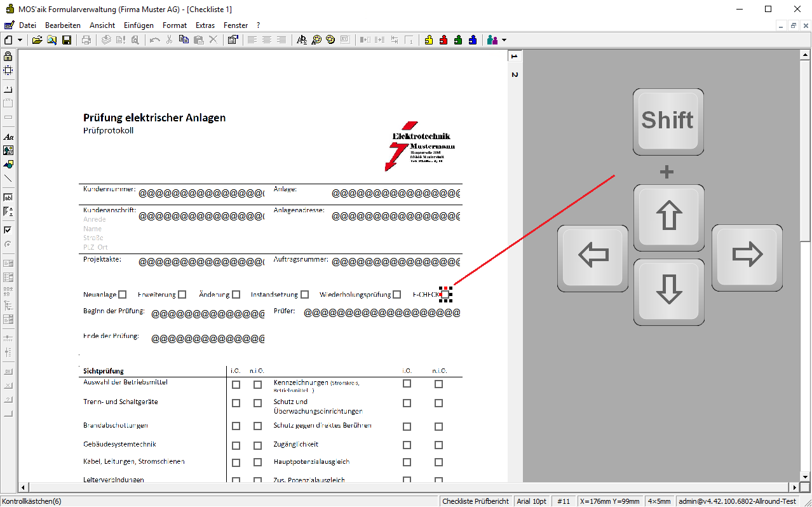The image size is (812, 507).
Task: Tick the Neuanlage checkbox
Action: click(123, 294)
